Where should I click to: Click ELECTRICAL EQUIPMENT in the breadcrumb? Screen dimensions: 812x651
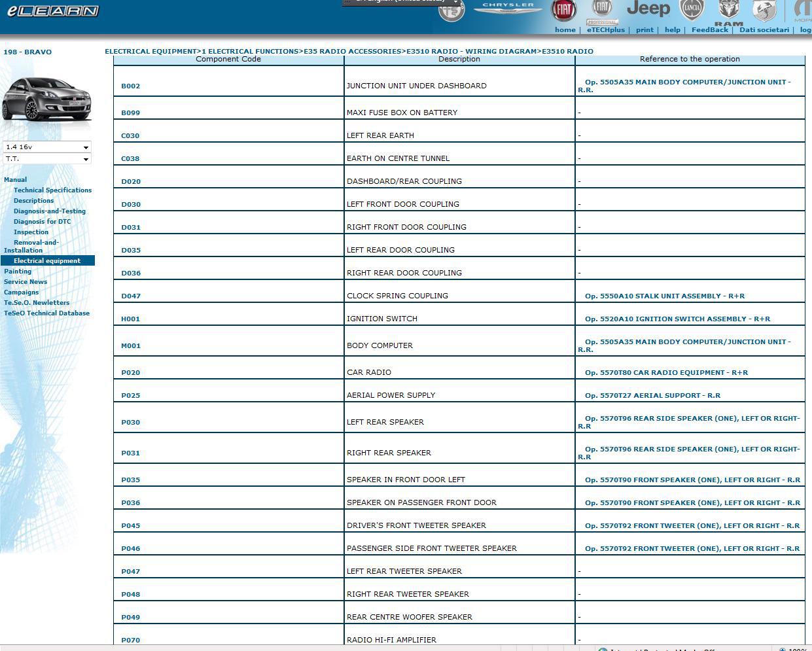pyautogui.click(x=150, y=51)
